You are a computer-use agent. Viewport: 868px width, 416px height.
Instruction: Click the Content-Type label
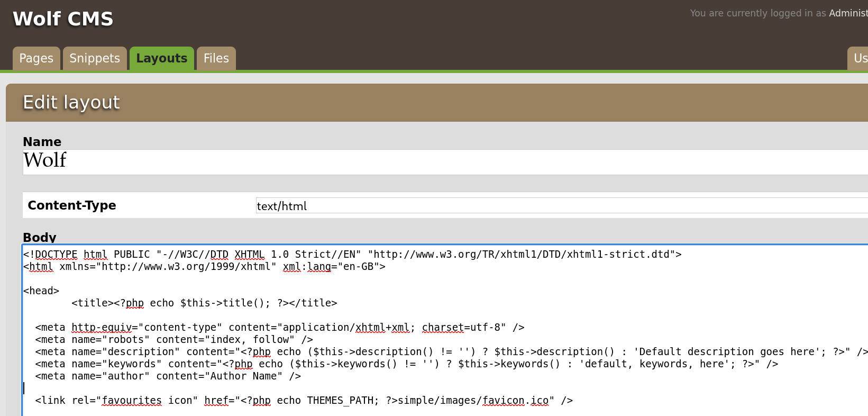[72, 205]
